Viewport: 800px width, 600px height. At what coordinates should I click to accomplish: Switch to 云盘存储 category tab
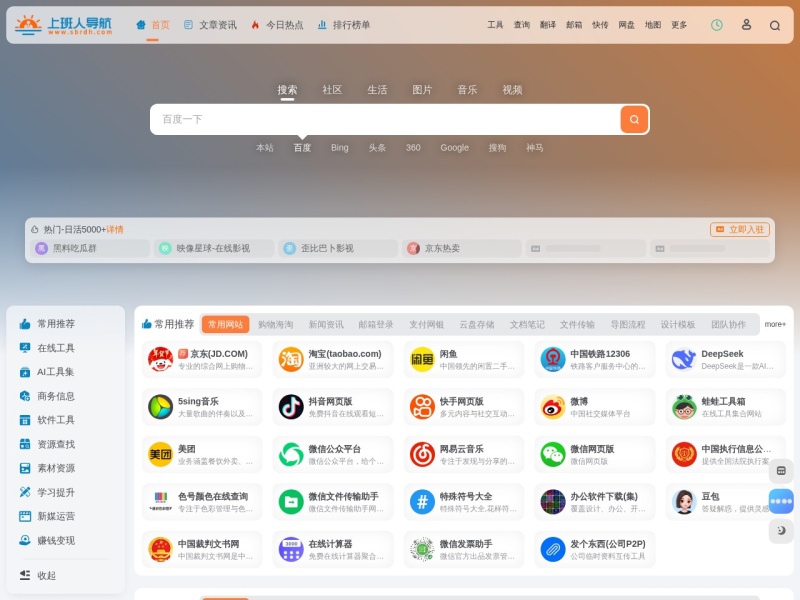pos(477,324)
